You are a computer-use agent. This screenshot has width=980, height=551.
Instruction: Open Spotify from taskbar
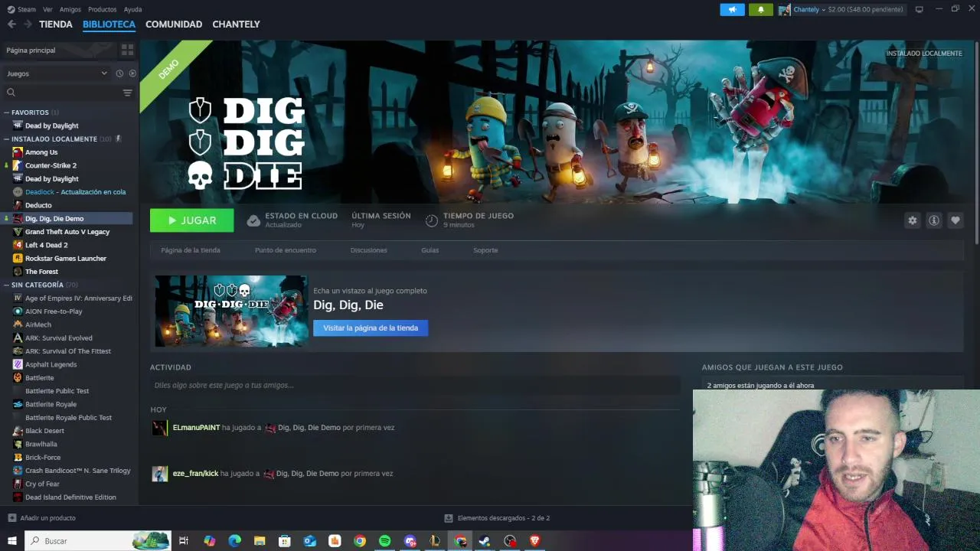point(384,541)
